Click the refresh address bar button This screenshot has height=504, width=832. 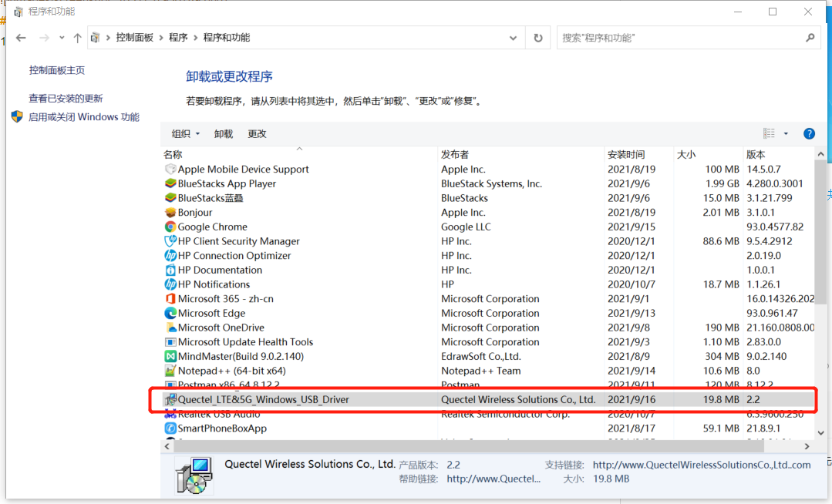click(x=538, y=38)
